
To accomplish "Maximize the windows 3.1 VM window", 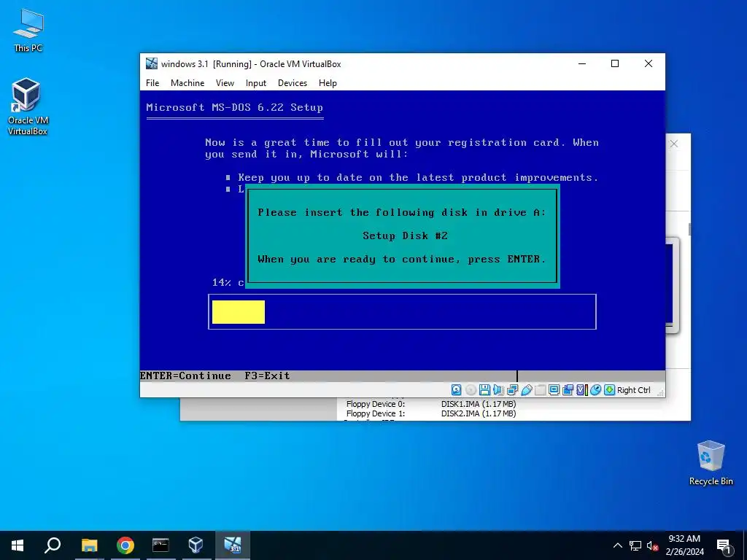I will pyautogui.click(x=615, y=64).
